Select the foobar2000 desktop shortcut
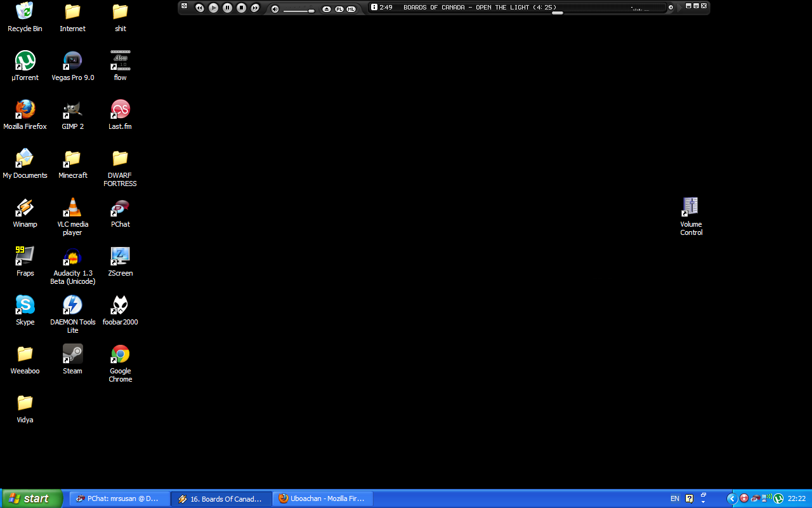 [x=120, y=311]
